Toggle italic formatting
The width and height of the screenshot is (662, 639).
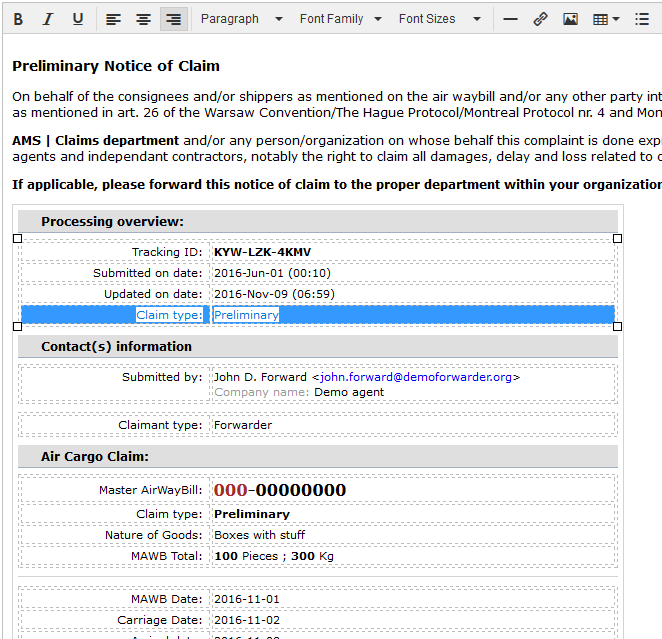pyautogui.click(x=48, y=19)
